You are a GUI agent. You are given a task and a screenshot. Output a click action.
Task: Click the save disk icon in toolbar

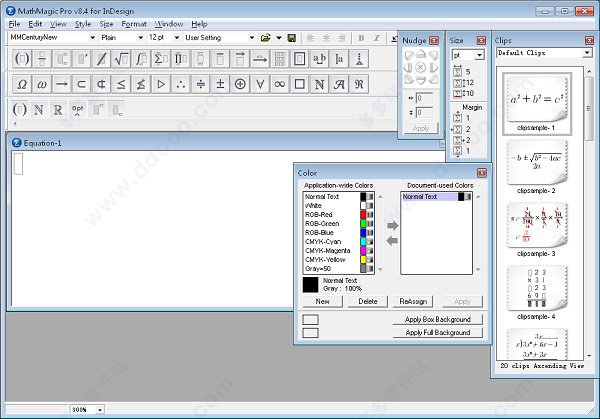[x=292, y=37]
